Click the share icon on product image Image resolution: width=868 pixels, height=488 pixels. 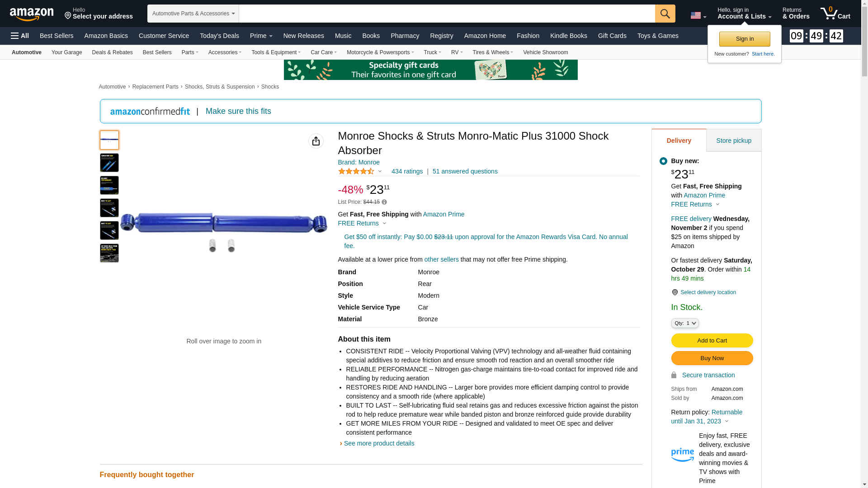point(316,141)
